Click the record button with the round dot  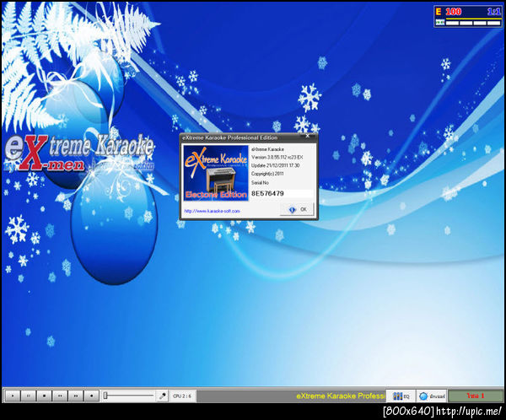[92, 396]
